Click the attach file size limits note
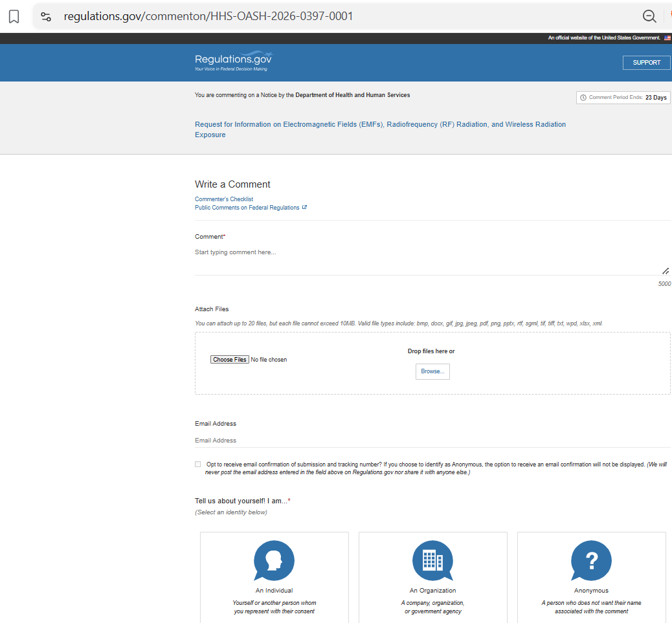Image resolution: width=672 pixels, height=623 pixels. coord(399,323)
